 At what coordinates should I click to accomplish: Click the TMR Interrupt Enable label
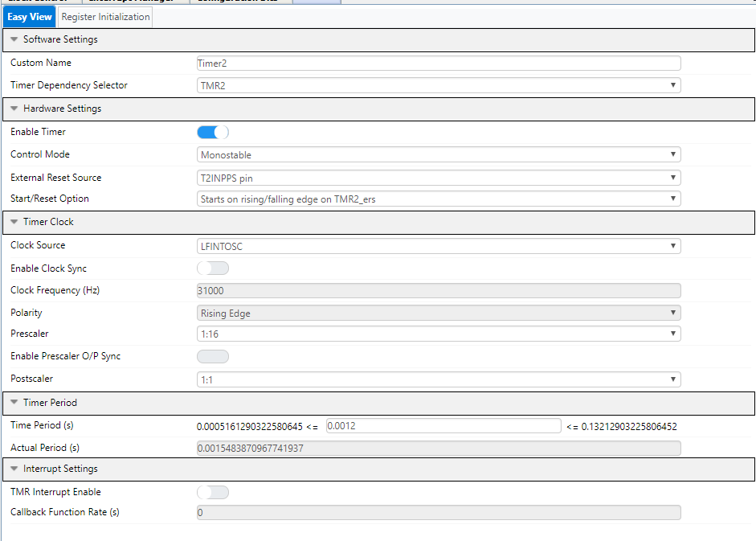[x=56, y=492]
